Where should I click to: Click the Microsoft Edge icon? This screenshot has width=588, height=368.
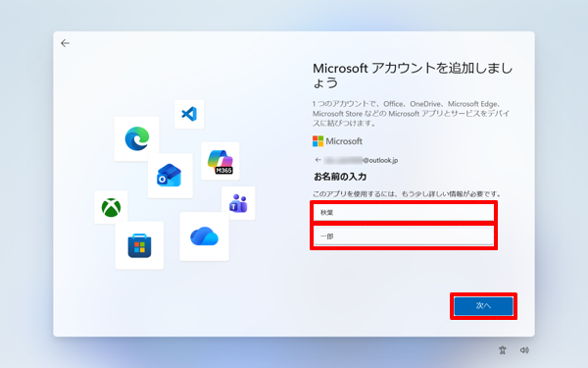[x=137, y=138]
